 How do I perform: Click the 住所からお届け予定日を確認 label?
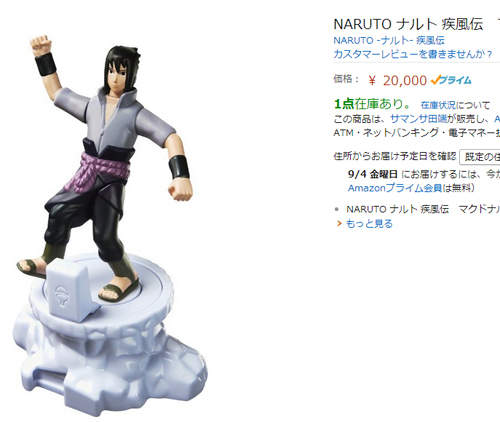[x=395, y=156]
